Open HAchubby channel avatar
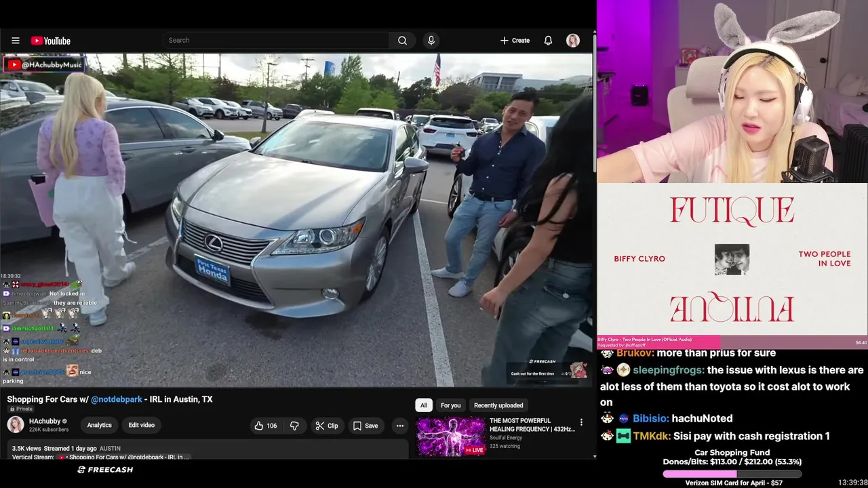The height and width of the screenshot is (488, 868). coord(16,425)
